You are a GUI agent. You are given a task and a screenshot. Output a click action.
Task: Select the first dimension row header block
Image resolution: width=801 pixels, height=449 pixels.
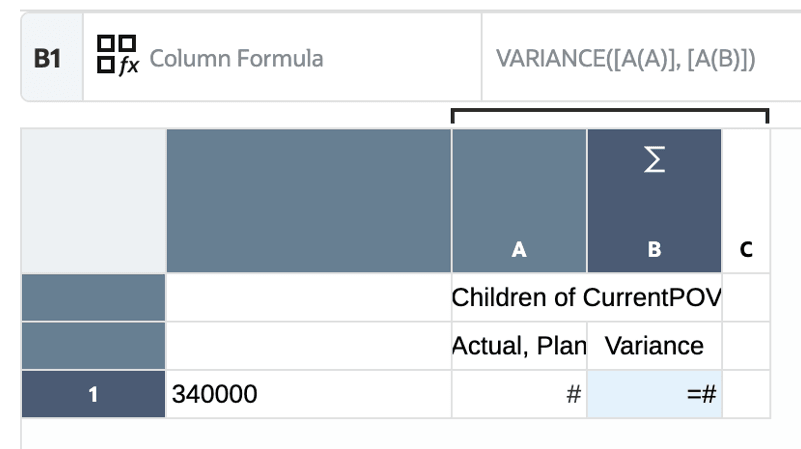coord(93,298)
